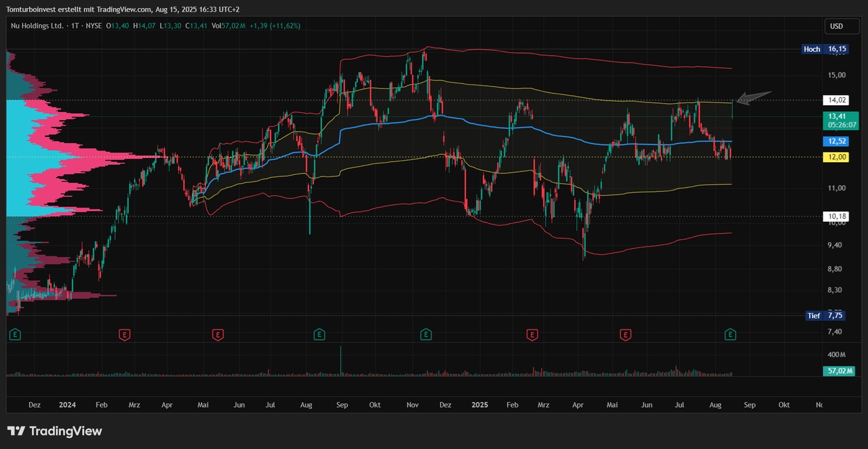Click green earnings E marker near Aug 2024
The height and width of the screenshot is (449, 868).
tap(319, 334)
